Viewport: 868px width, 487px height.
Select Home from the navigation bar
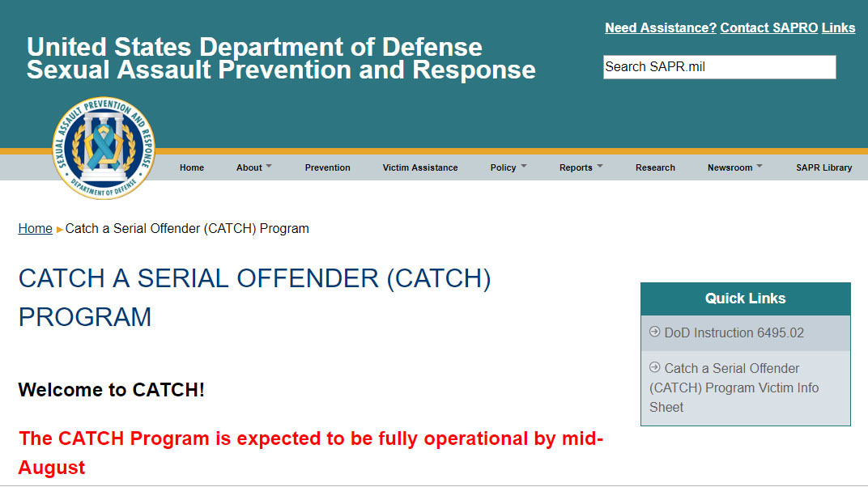point(192,167)
